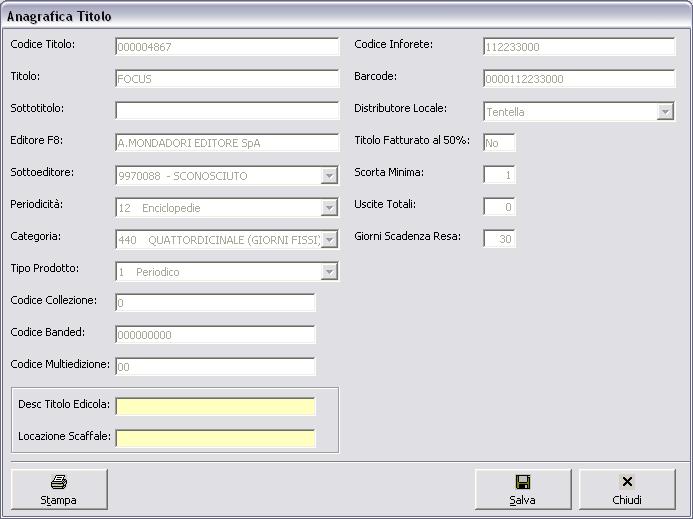The height and width of the screenshot is (519, 693).
Task: Click the Stampa printer button
Action: click(x=59, y=489)
